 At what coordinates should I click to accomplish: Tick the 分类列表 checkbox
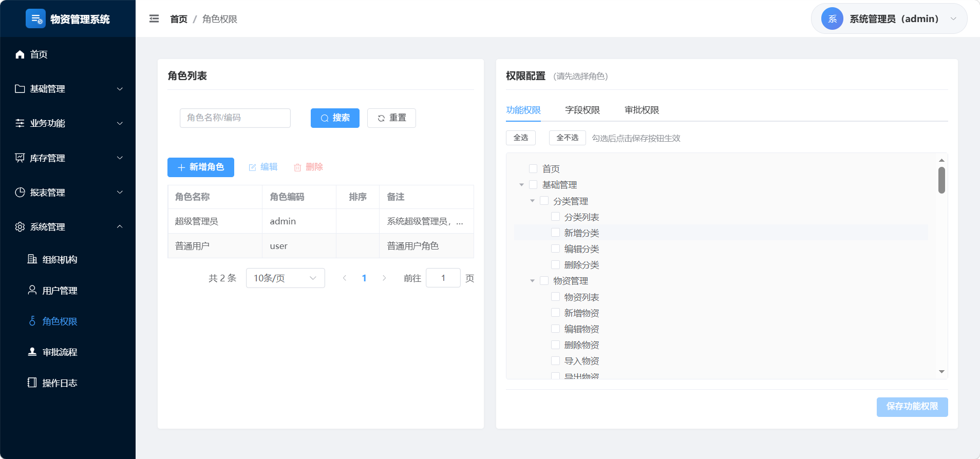coord(555,217)
